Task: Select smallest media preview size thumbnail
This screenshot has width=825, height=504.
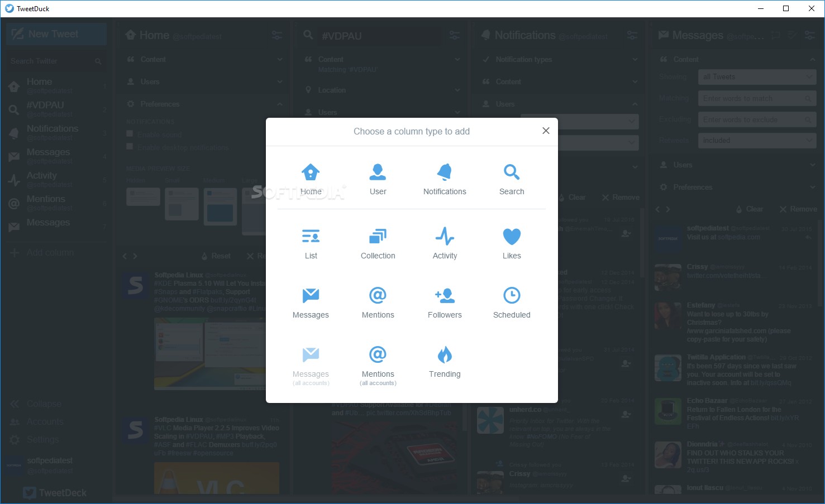Action: pos(143,196)
